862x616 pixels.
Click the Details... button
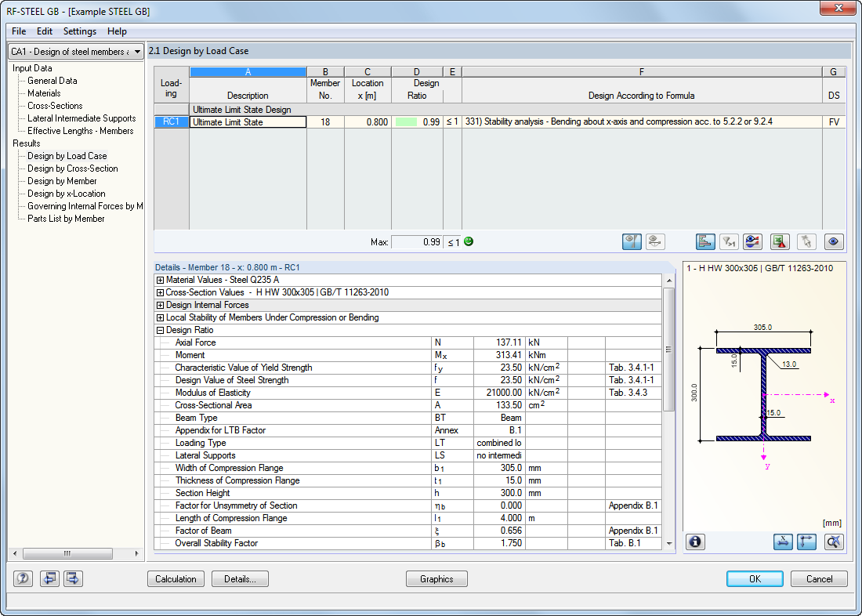[x=241, y=578]
